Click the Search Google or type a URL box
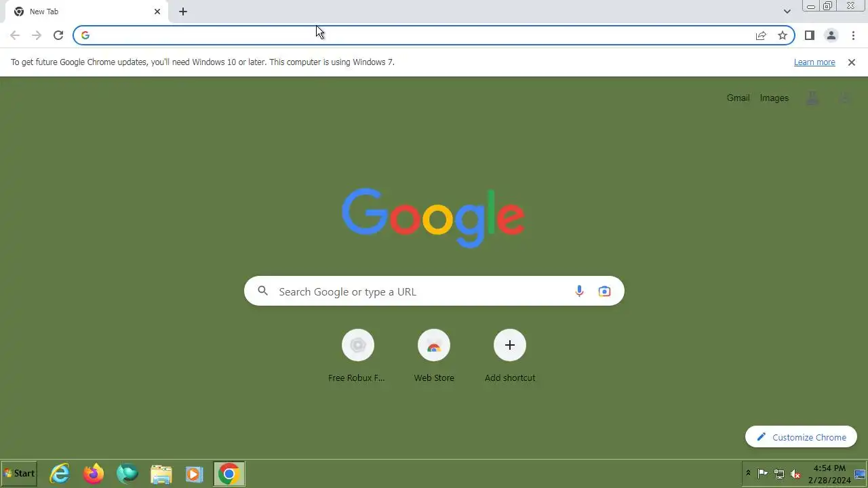The height and width of the screenshot is (488, 868). tap(434, 291)
